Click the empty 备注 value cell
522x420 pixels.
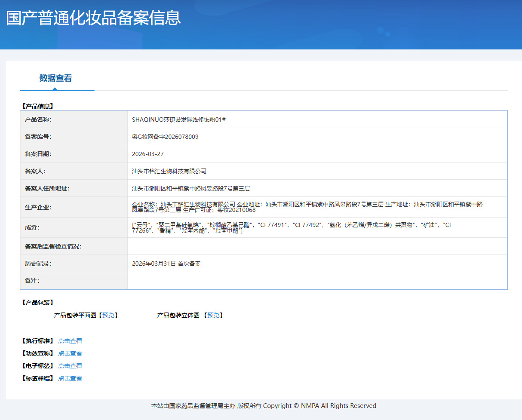(x=317, y=281)
